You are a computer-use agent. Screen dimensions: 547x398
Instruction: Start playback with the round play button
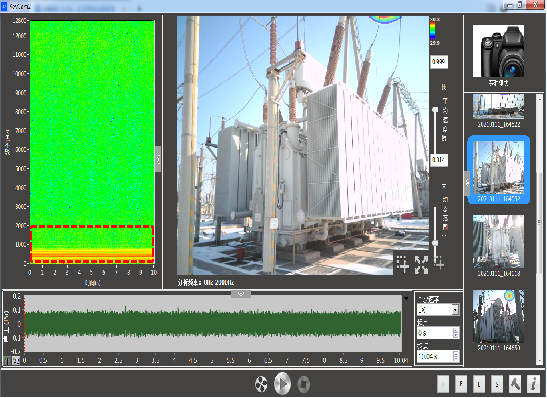coord(283,383)
